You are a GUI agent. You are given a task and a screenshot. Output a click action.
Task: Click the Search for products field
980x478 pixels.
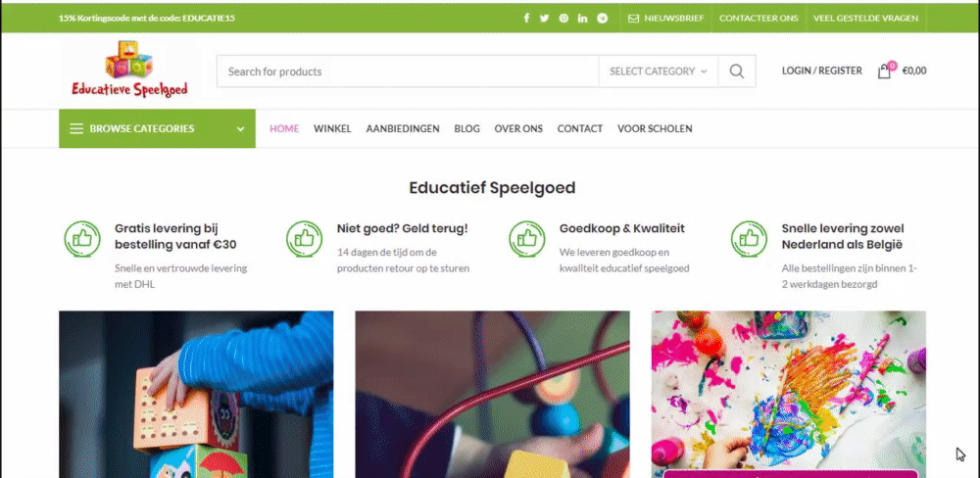coord(408,72)
